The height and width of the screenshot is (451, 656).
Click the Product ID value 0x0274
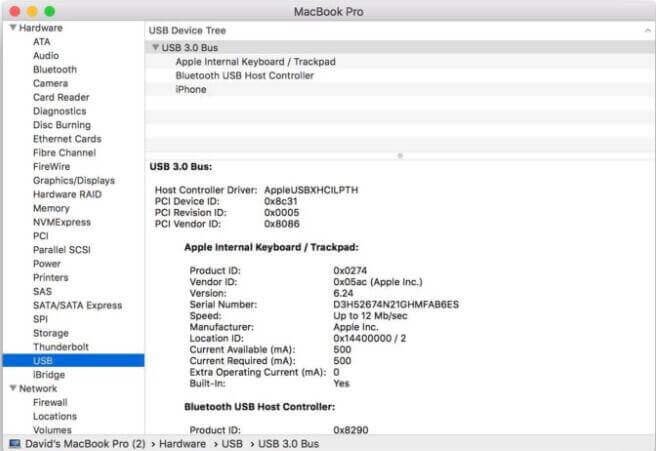pos(350,270)
